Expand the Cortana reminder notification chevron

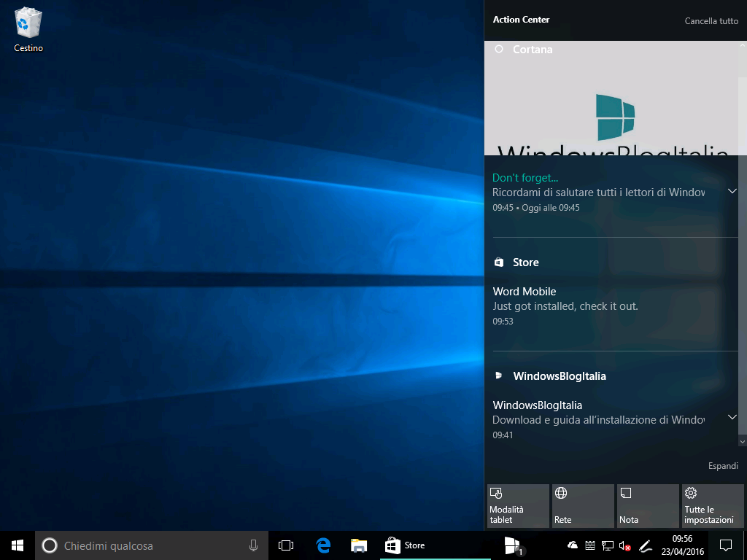click(x=732, y=191)
